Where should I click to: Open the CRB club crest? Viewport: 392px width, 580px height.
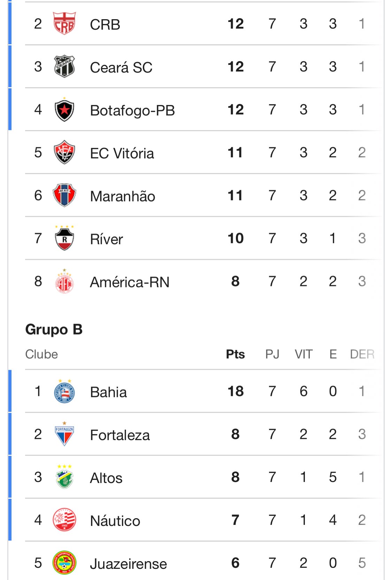tap(64, 23)
